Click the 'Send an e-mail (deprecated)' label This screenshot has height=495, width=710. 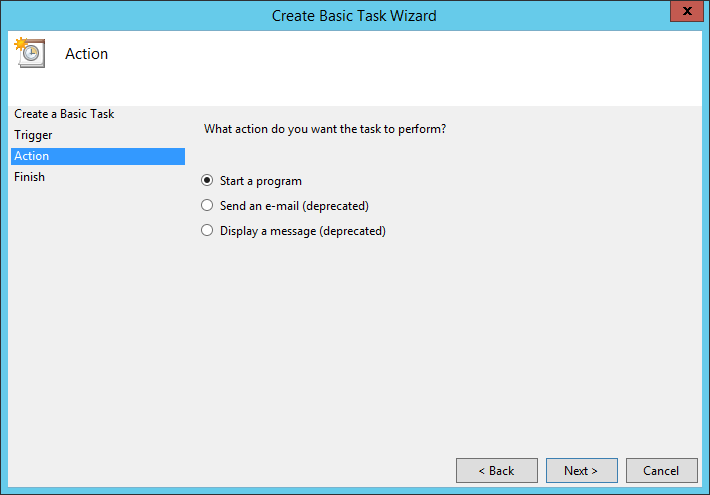294,206
